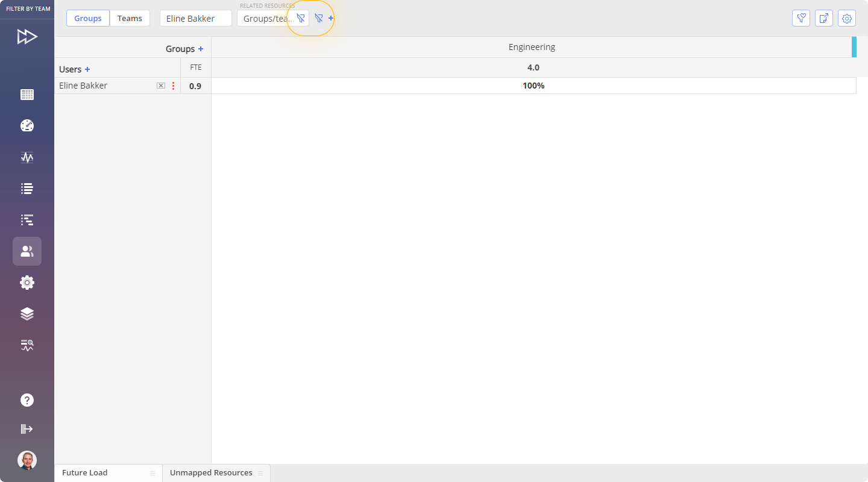Click the Eline Bakker filter field
Image resolution: width=868 pixels, height=482 pixels.
(196, 18)
